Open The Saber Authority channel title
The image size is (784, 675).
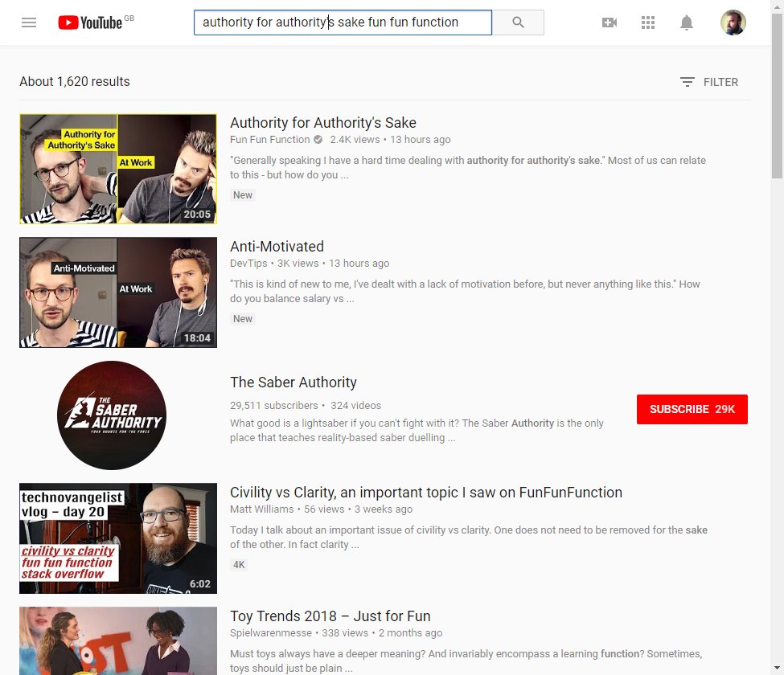pos(293,382)
